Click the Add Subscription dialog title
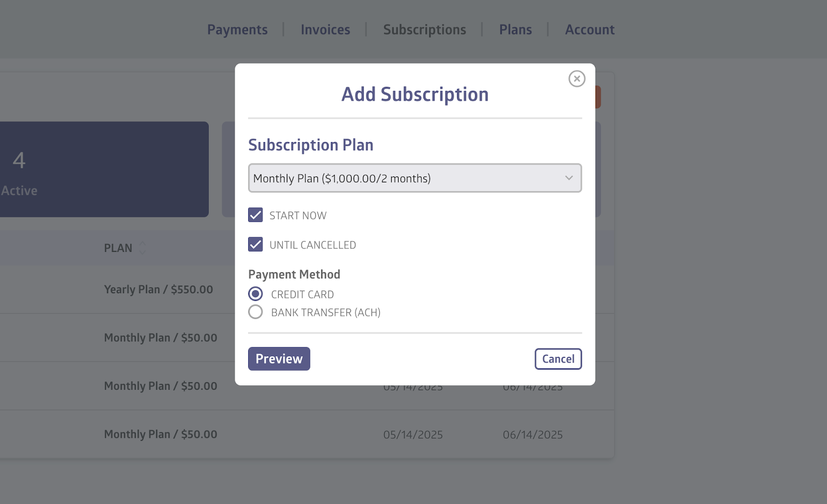Screen dimensions: 827x504 pos(415,94)
